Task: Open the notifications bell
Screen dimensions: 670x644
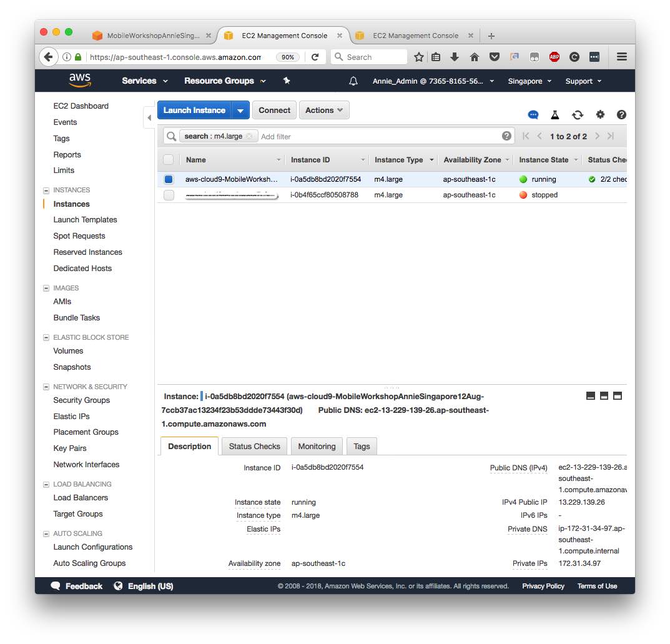Action: point(353,81)
